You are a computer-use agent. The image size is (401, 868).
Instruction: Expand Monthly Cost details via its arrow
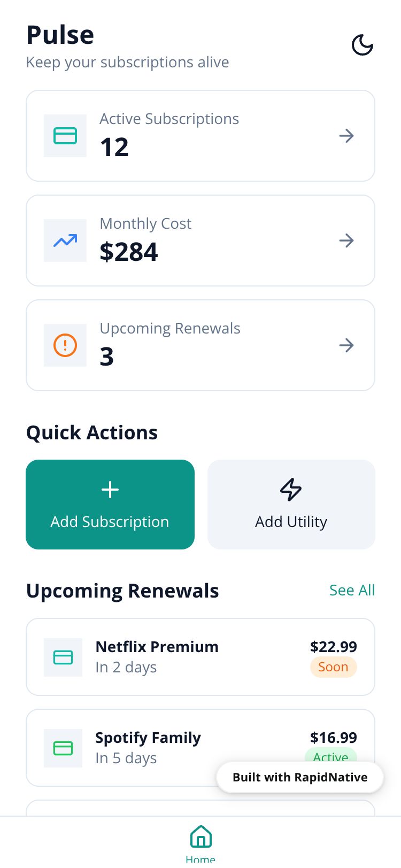click(x=346, y=241)
